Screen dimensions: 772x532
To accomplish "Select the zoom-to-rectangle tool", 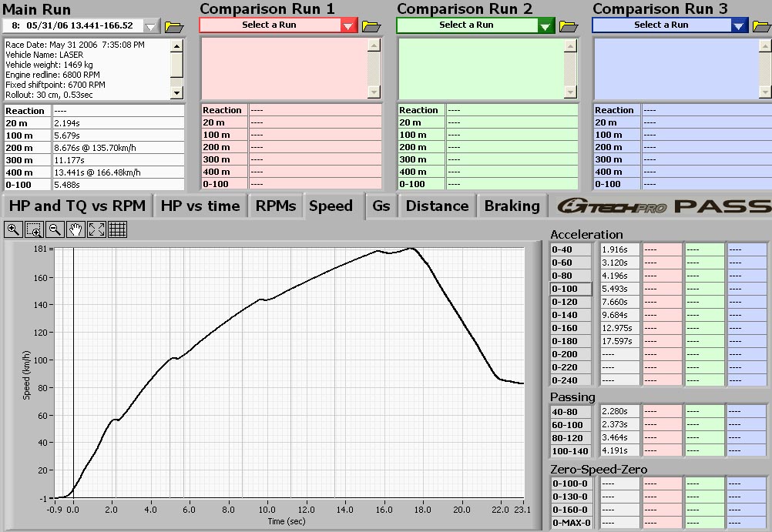I will tap(34, 229).
